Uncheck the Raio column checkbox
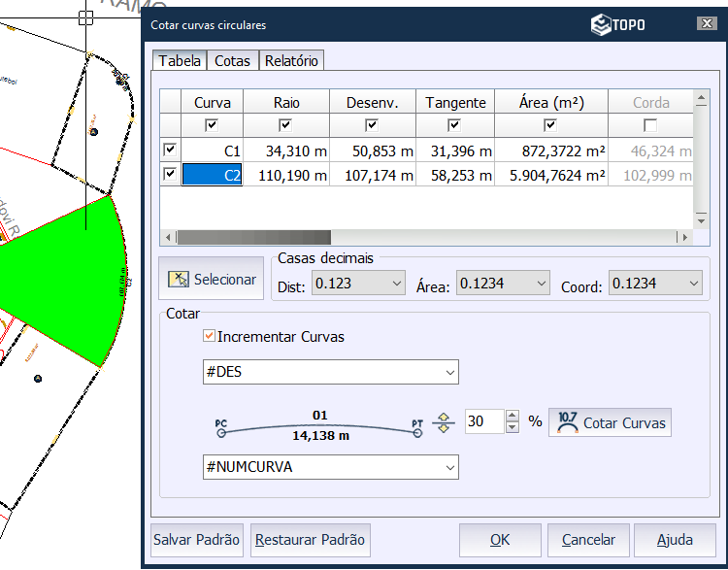The width and height of the screenshot is (728, 570). pyautogui.click(x=285, y=125)
